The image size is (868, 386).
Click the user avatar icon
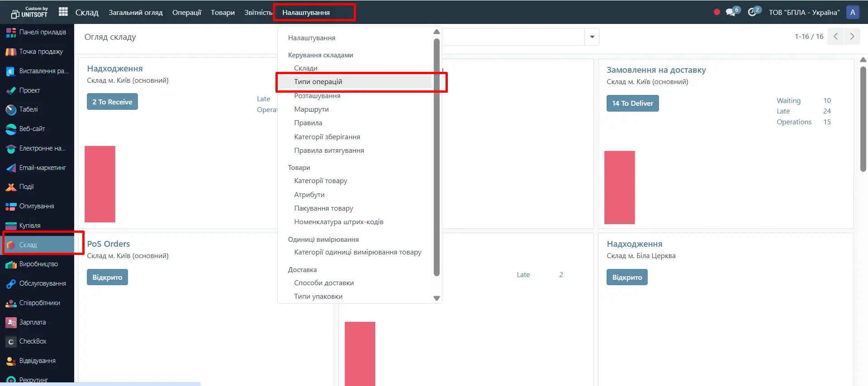click(x=853, y=12)
